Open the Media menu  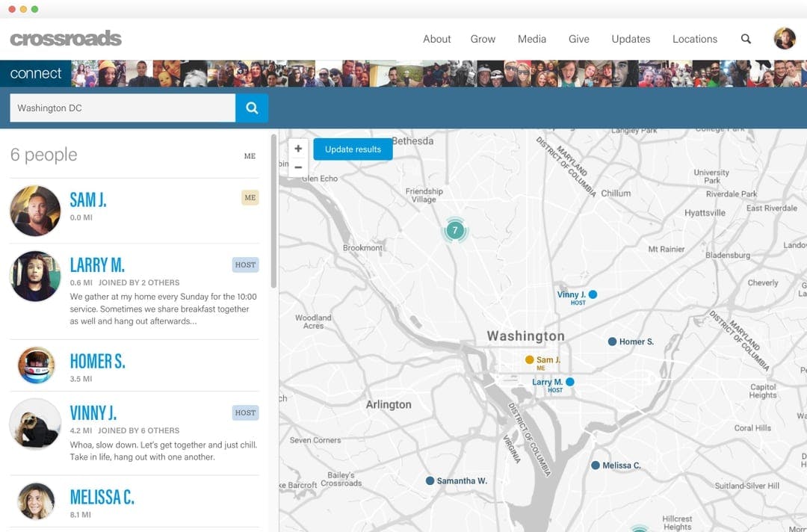[532, 39]
